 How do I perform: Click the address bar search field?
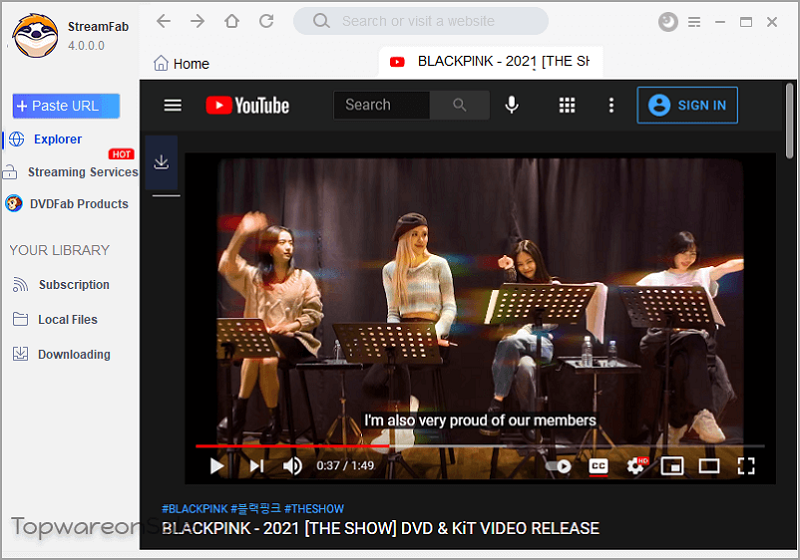420,21
